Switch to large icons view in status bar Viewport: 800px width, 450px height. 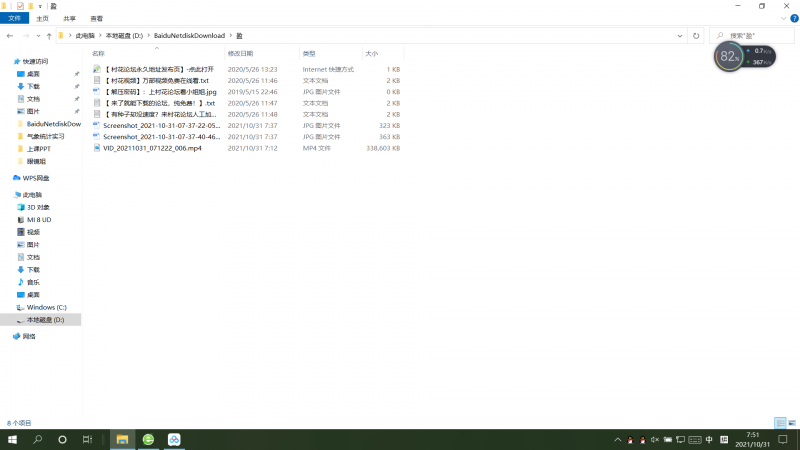click(x=791, y=423)
